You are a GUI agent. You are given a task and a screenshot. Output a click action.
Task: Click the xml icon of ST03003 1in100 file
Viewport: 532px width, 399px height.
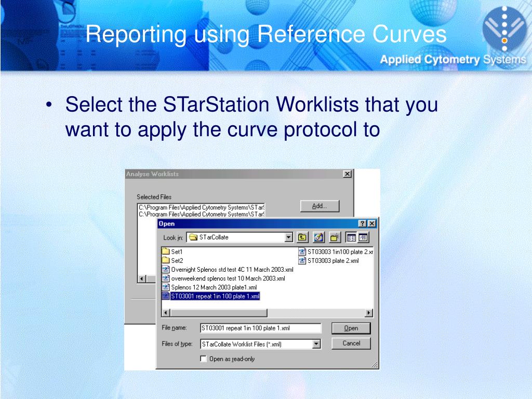coord(302,252)
